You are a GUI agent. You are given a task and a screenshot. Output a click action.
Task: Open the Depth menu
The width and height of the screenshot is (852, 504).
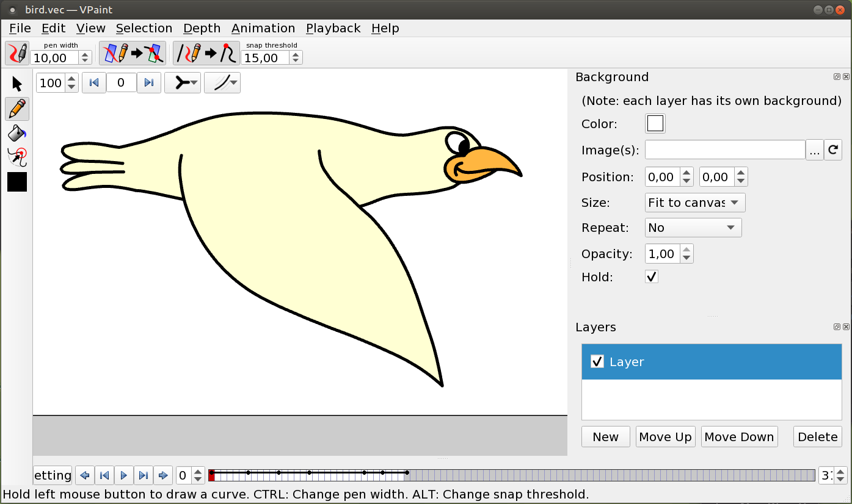click(x=202, y=28)
